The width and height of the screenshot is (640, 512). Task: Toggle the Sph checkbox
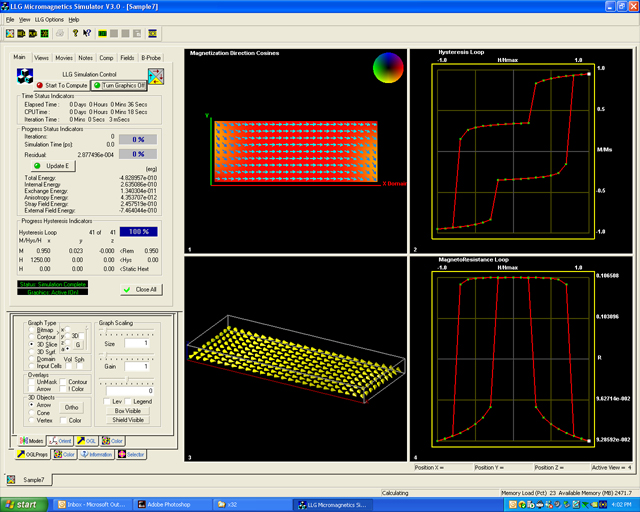tap(79, 366)
